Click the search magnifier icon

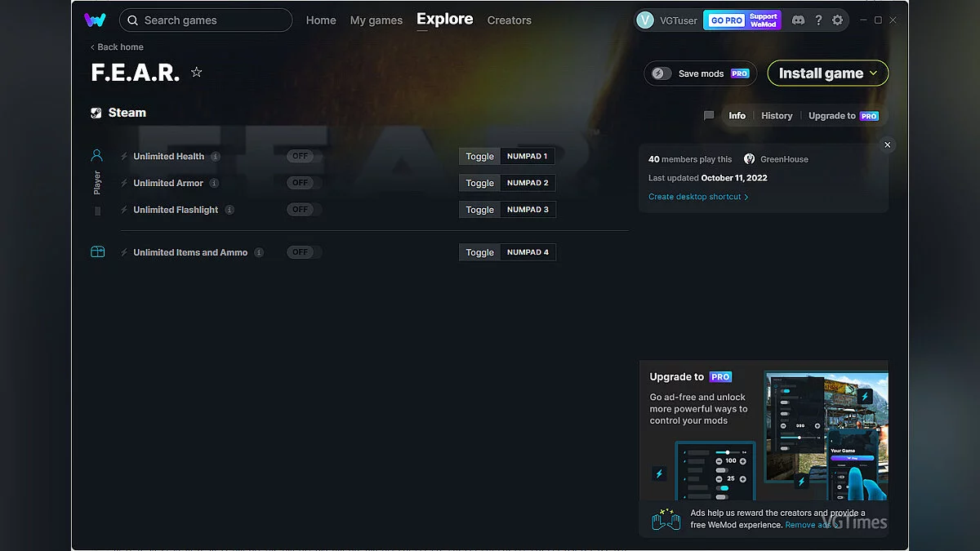pyautogui.click(x=133, y=20)
